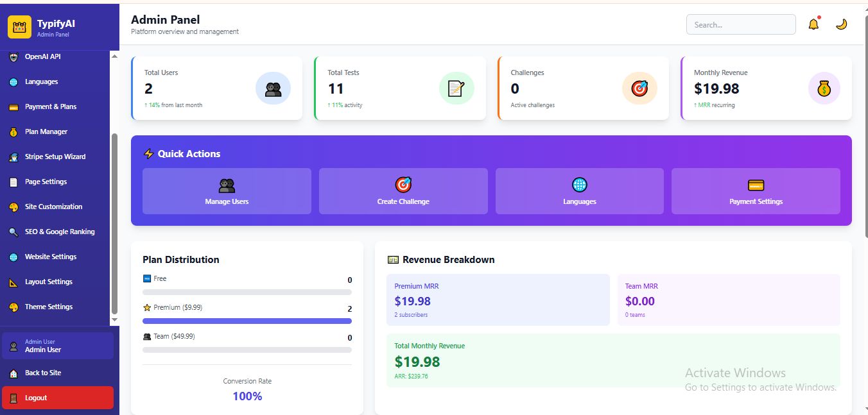
Task: Select Plan Manager from the sidebar
Action: (x=46, y=131)
